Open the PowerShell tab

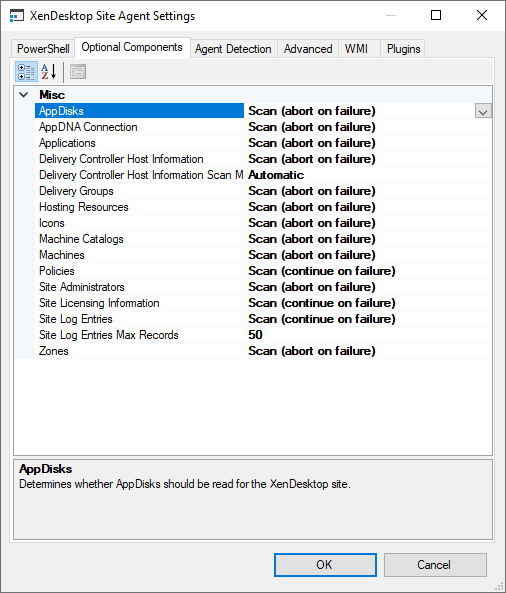pos(43,49)
